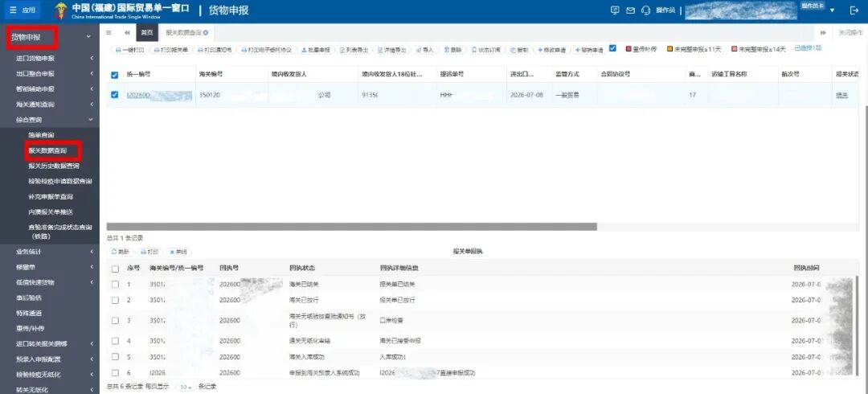Open 报关数据查询 menu item

pos(47,150)
